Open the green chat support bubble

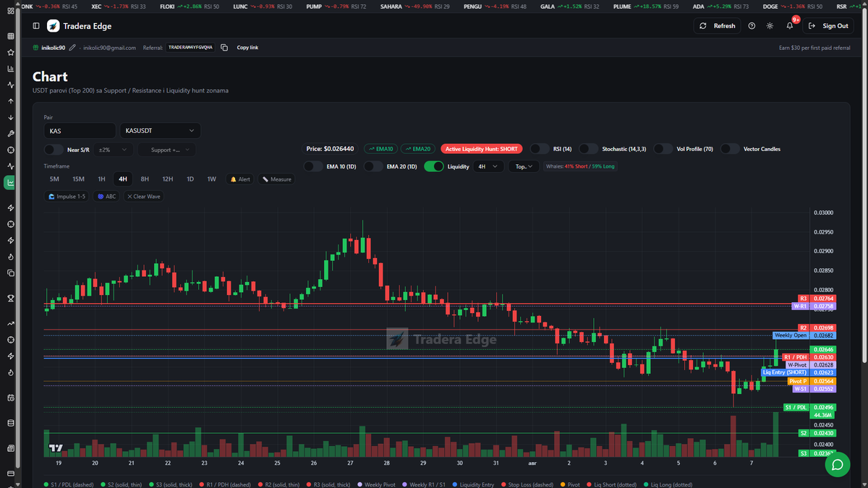pos(838,464)
